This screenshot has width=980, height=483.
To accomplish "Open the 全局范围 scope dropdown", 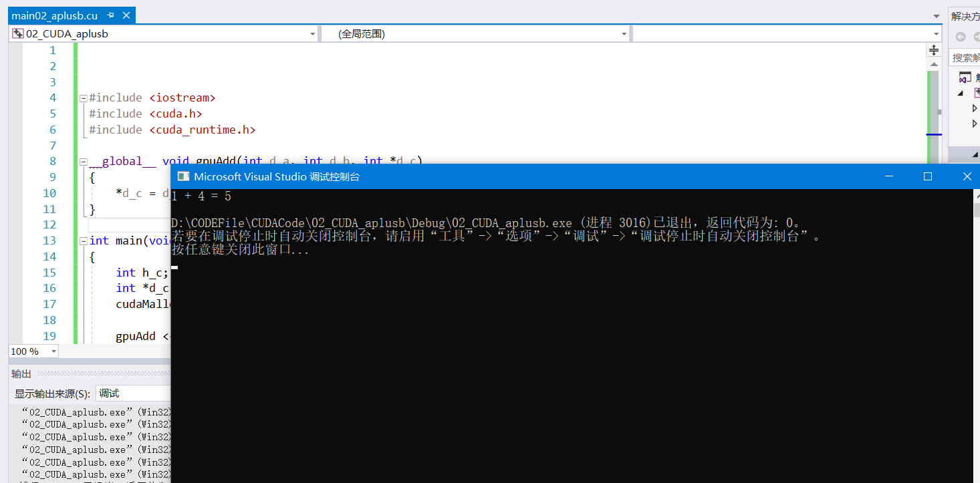I will [475, 33].
